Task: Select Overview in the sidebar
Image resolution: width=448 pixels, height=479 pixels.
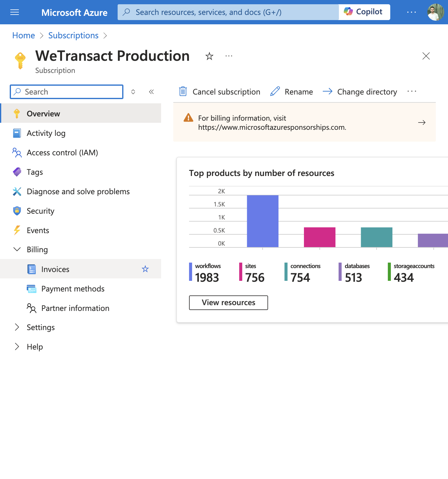Action: pos(81,113)
